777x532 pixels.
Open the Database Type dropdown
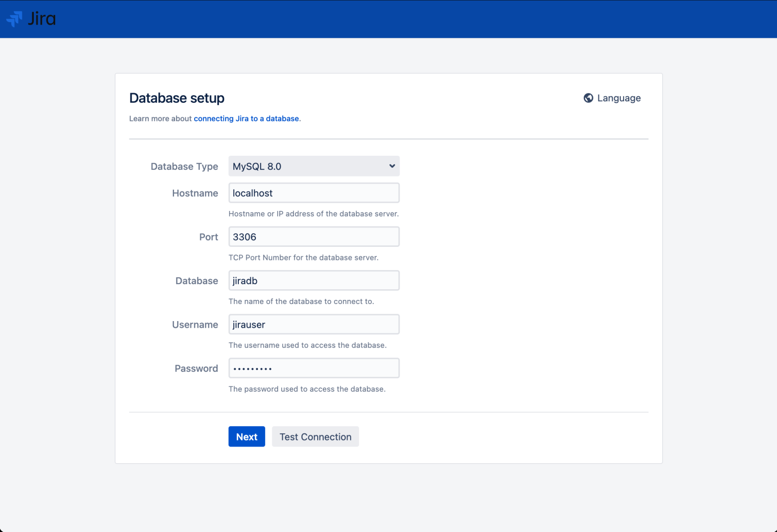pos(314,166)
